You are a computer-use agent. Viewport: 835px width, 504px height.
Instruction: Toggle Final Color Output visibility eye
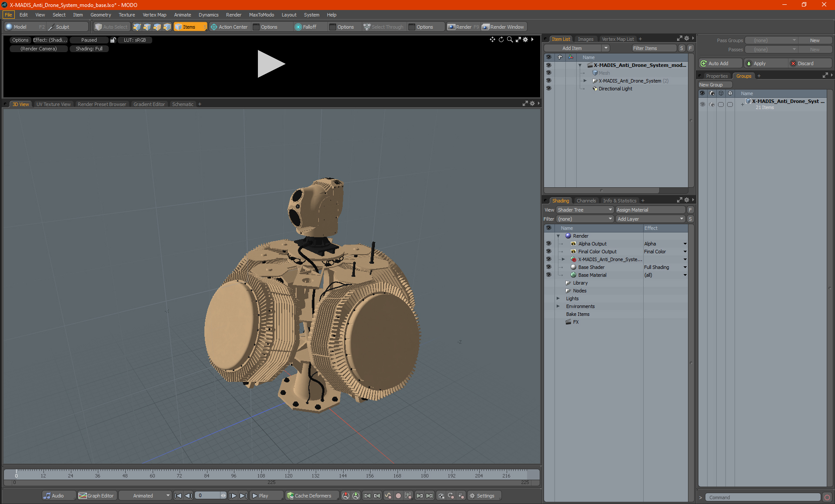(x=548, y=251)
